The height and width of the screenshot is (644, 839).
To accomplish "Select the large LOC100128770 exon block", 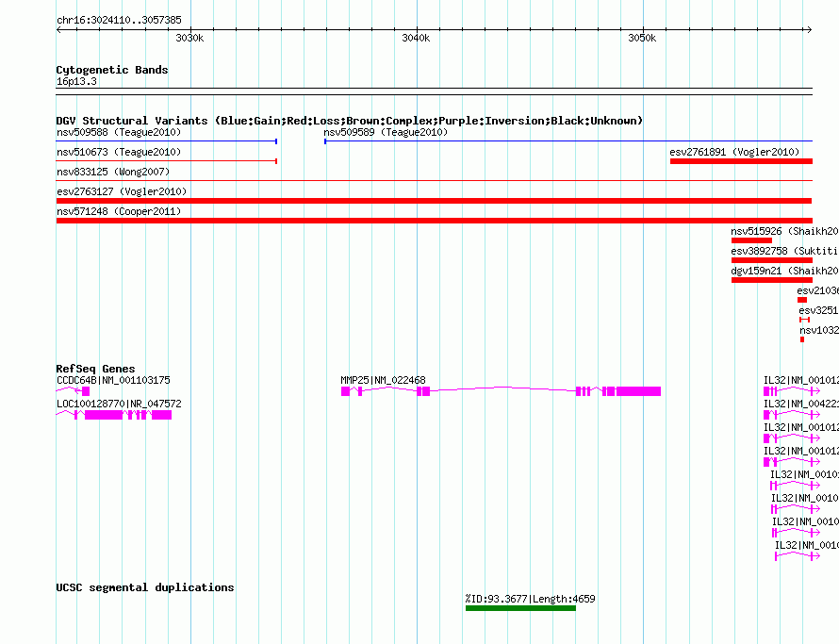I will 104,415.
